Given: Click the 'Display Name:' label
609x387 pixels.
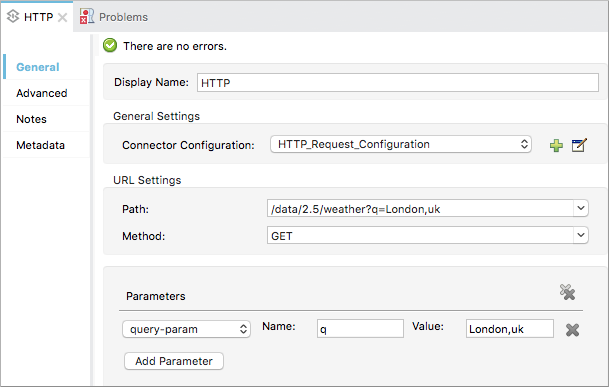Looking at the screenshot, I should coord(151,82).
